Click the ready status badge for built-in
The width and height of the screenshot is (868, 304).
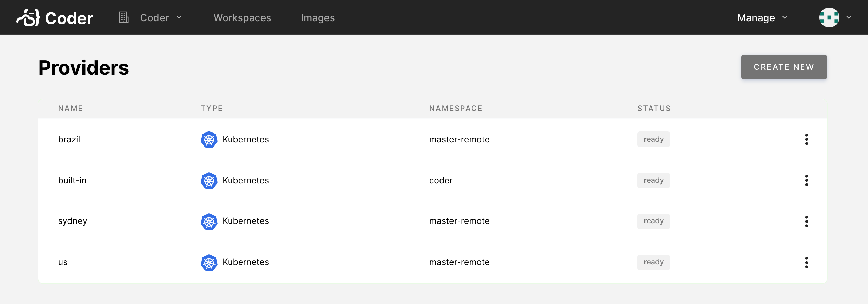click(653, 180)
